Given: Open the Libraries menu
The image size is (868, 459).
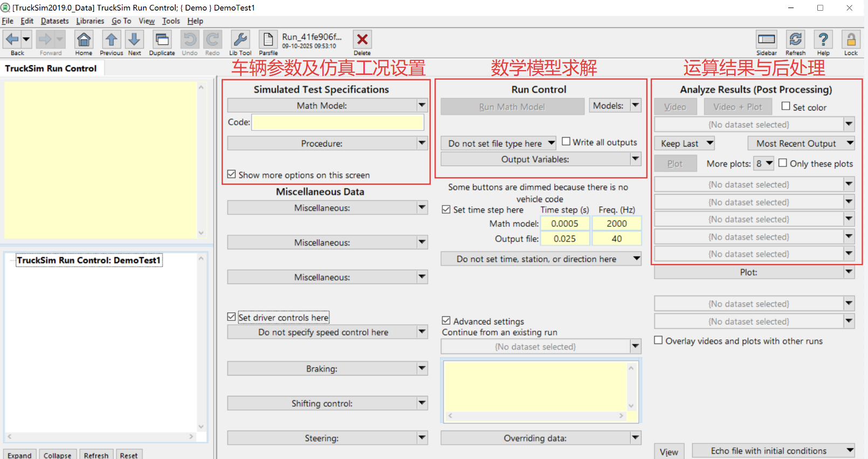Looking at the screenshot, I should 90,21.
